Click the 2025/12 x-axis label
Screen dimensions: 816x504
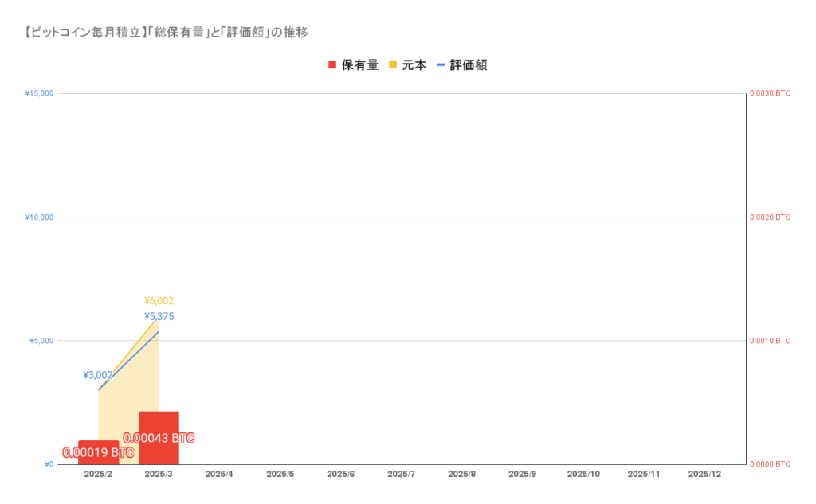pyautogui.click(x=704, y=474)
